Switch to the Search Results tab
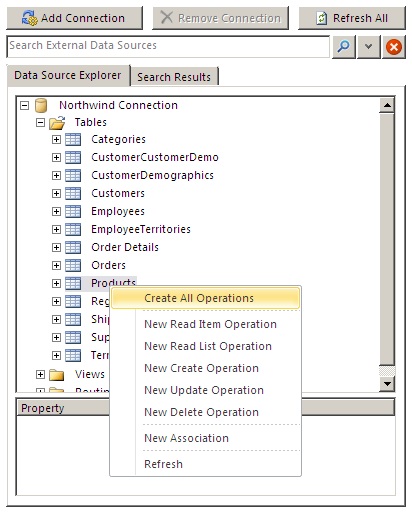The height and width of the screenshot is (514, 412). 174,77
